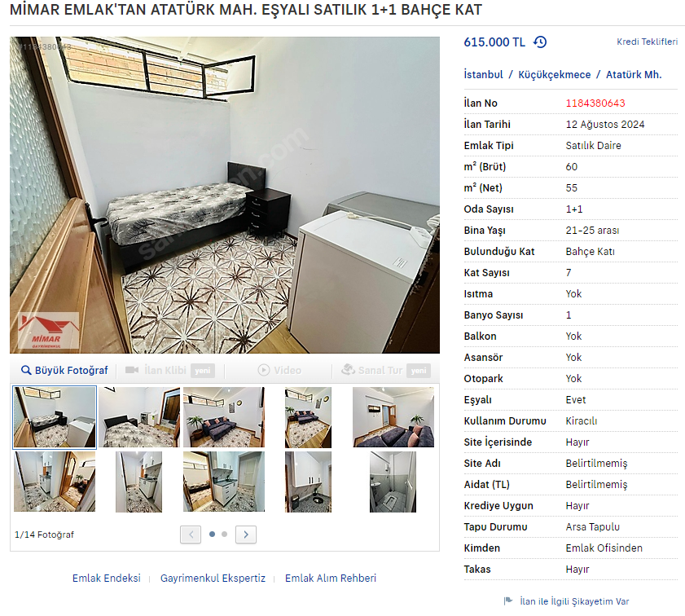Select the first gallery page dot
This screenshot has height=616, width=685.
pyautogui.click(x=213, y=534)
